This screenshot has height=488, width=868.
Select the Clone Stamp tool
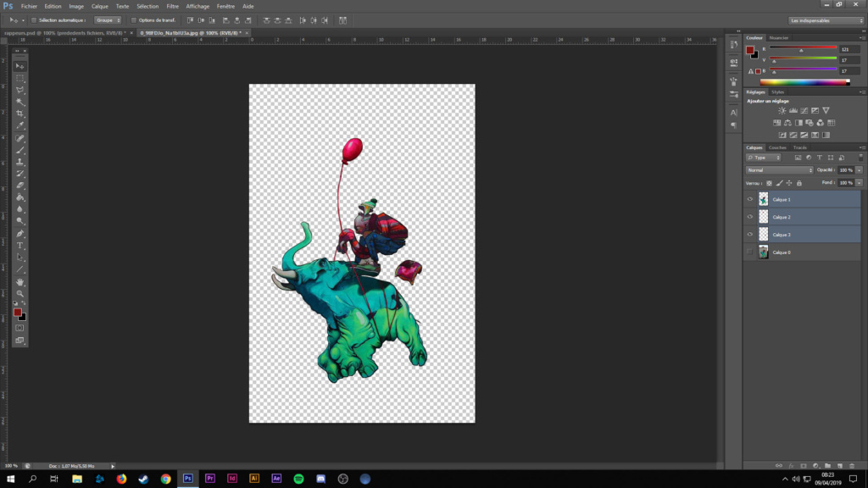tap(20, 162)
